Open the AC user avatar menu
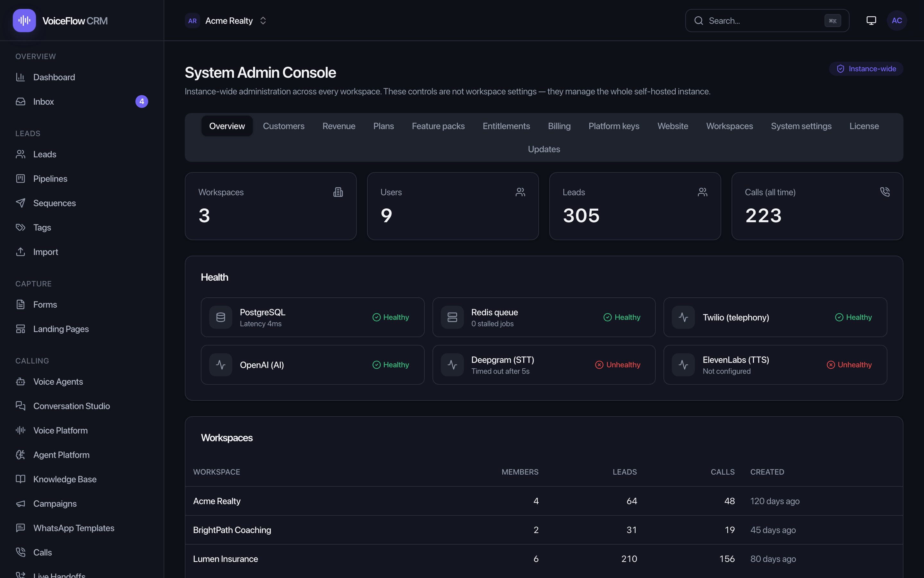This screenshot has width=924, height=578. click(x=896, y=21)
